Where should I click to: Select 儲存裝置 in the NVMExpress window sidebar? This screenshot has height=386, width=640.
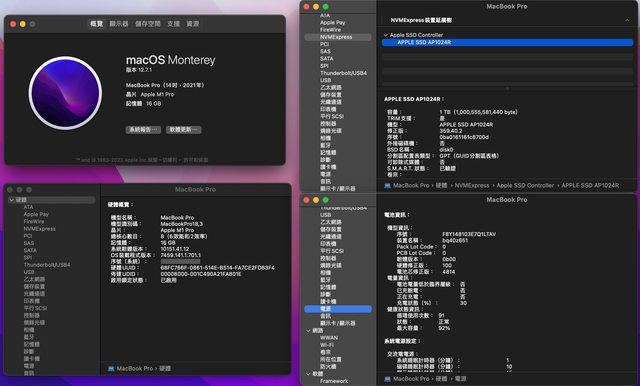pyautogui.click(x=331, y=95)
